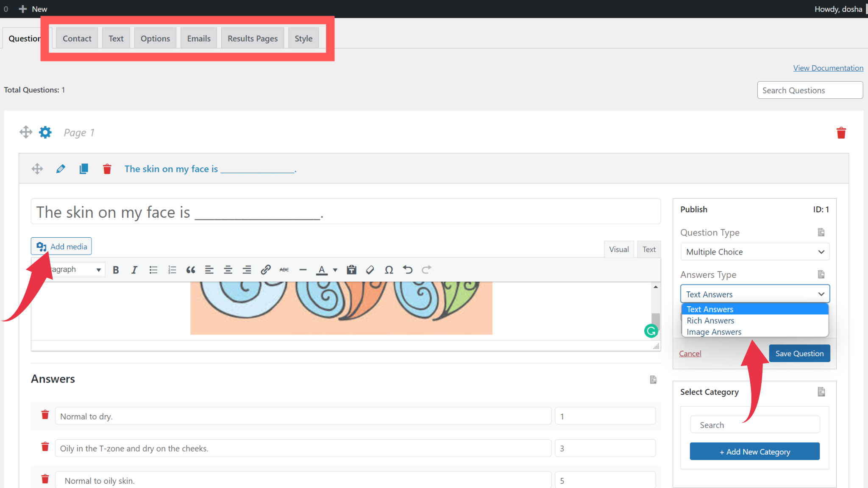
Task: Click the Add New Category button
Action: pyautogui.click(x=754, y=451)
